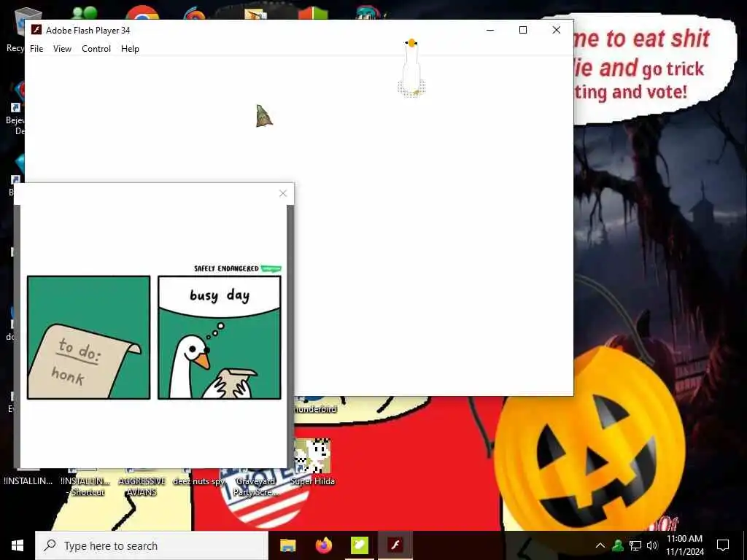
Task: Open the Windows Start menu
Action: click(x=18, y=545)
